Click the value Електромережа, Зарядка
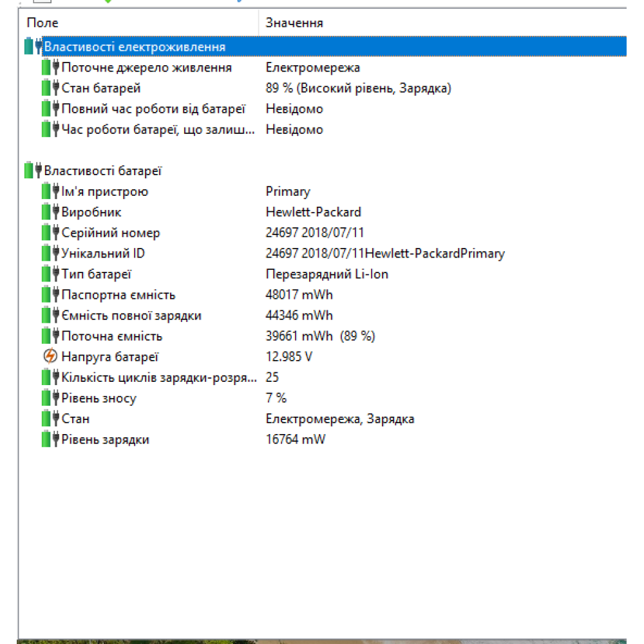Image resolution: width=644 pixels, height=644 pixels. pos(340,419)
